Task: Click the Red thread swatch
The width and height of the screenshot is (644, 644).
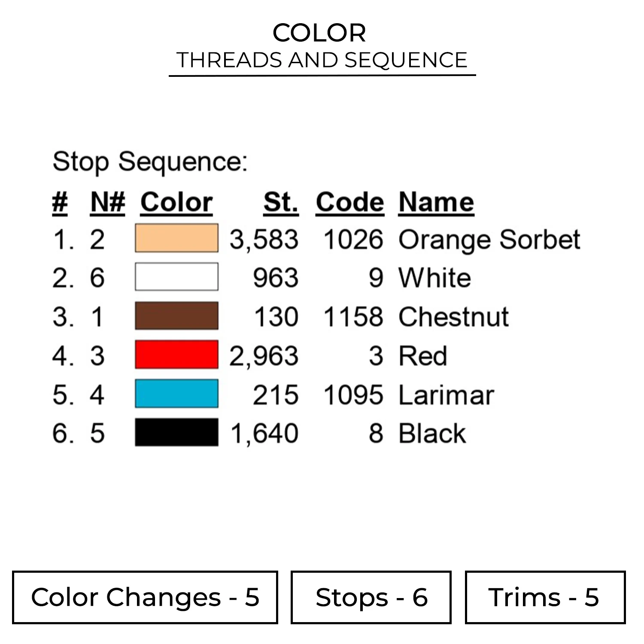Action: 176,355
